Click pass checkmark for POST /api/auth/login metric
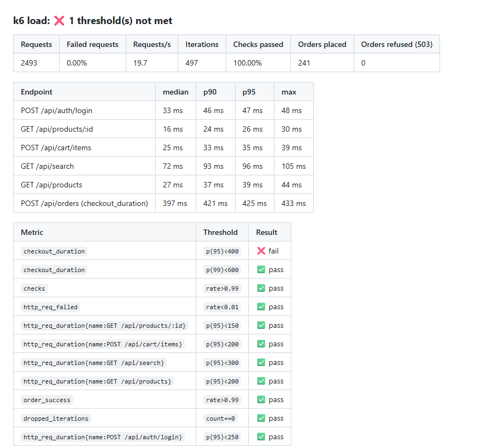The image size is (492, 448). (x=261, y=437)
